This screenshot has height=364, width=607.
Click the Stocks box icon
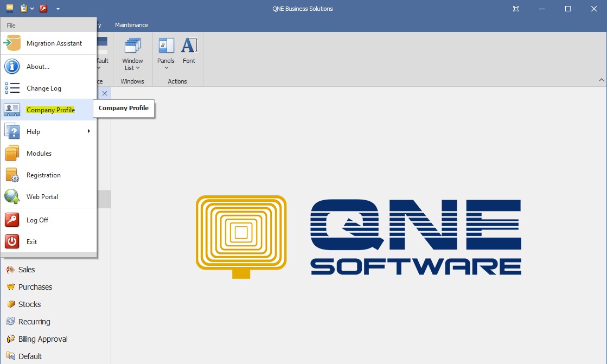click(x=10, y=304)
